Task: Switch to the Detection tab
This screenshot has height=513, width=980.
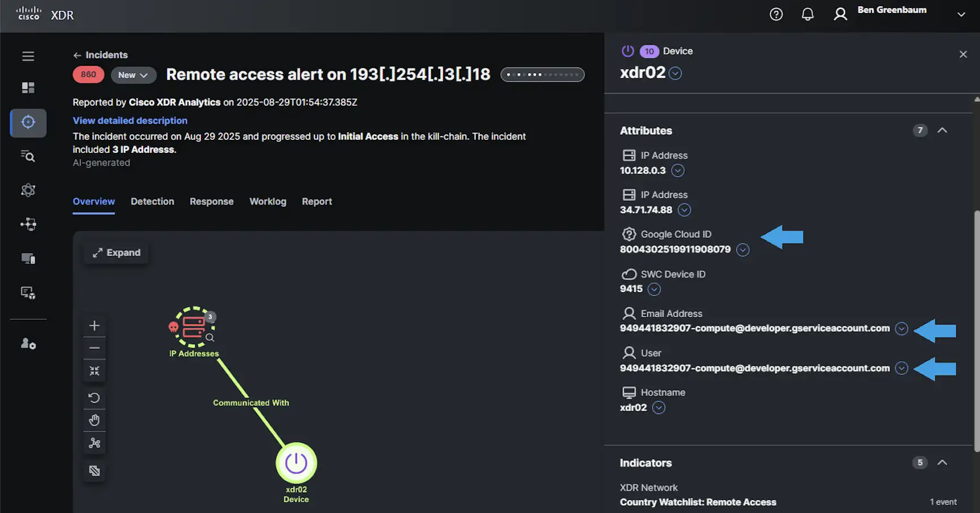Action: (152, 201)
